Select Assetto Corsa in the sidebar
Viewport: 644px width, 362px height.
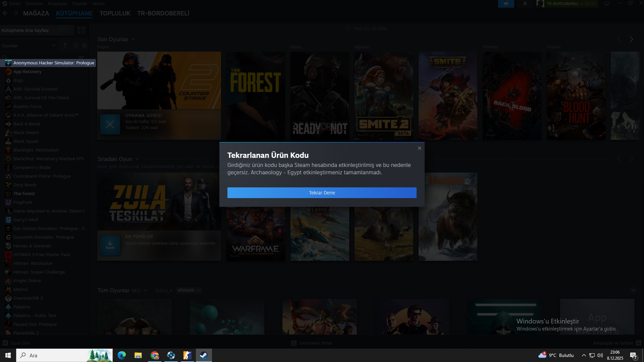pyautogui.click(x=28, y=106)
